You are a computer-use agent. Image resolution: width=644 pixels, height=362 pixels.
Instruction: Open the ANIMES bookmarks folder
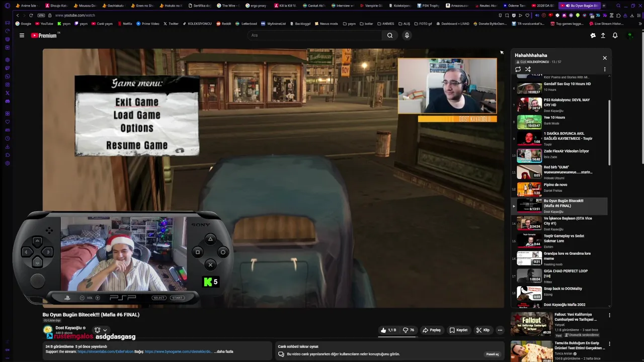click(x=385, y=24)
